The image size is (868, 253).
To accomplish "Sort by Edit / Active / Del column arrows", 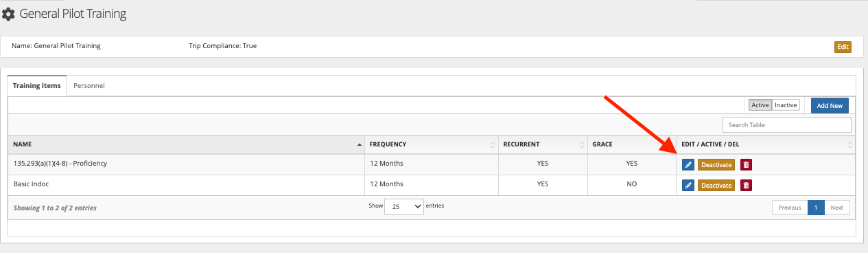I will click(850, 144).
